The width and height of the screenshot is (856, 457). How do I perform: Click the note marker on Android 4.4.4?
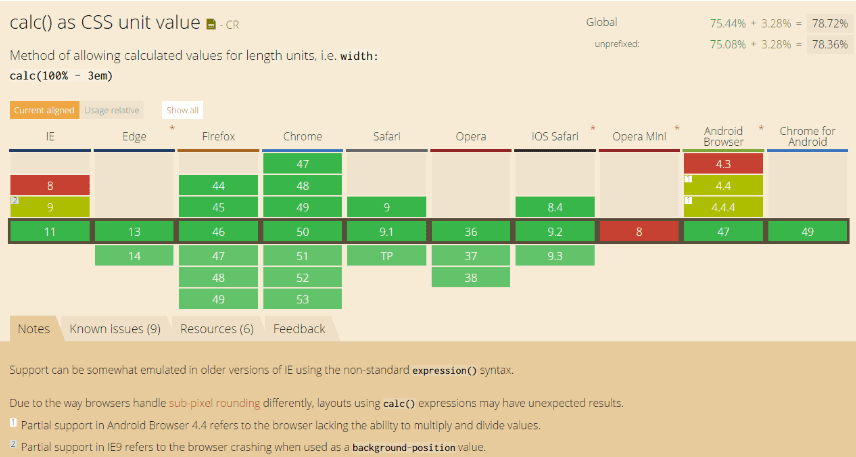pyautogui.click(x=688, y=200)
